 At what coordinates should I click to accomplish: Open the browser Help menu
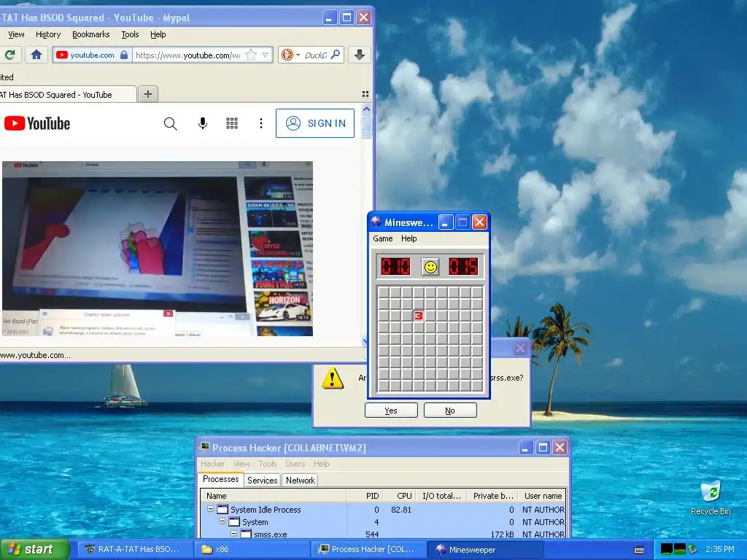[x=158, y=34]
